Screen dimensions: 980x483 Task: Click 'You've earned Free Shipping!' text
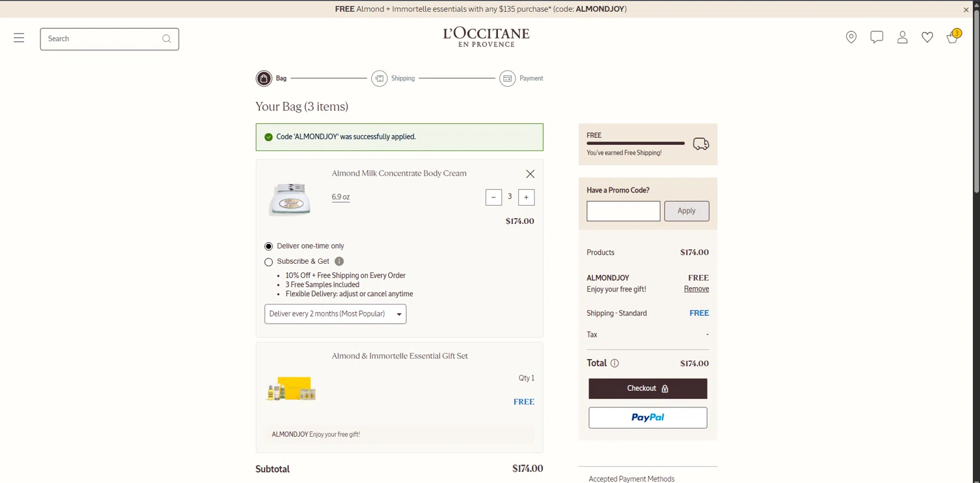(x=624, y=153)
